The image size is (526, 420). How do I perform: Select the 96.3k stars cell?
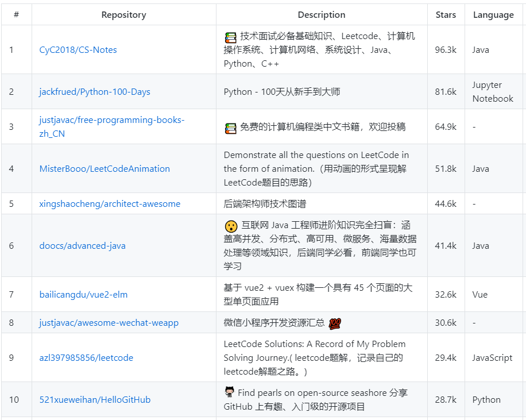click(446, 49)
